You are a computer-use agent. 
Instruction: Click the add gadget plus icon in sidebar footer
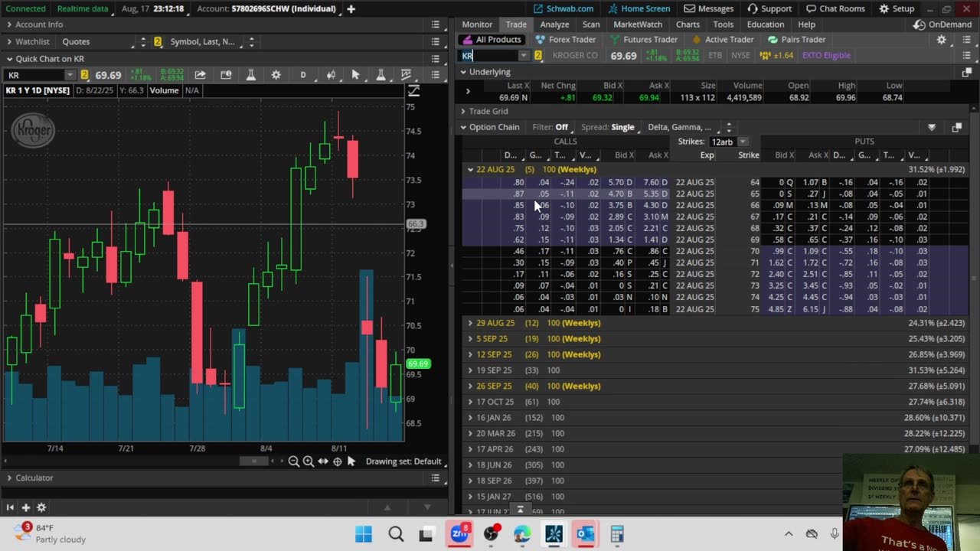25,507
